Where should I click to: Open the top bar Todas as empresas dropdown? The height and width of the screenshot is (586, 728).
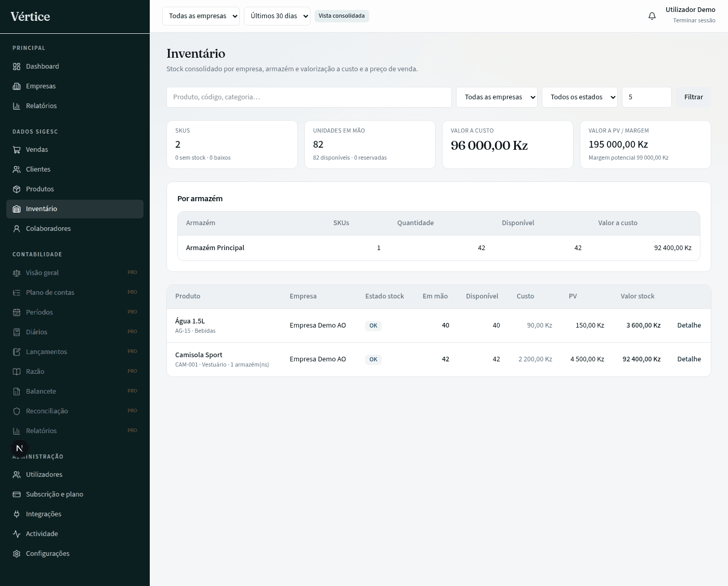point(201,16)
